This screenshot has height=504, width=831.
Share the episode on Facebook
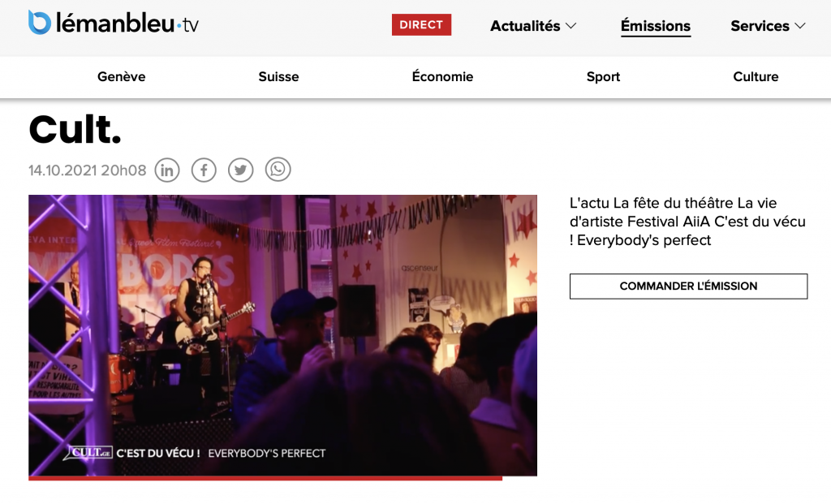pos(204,170)
